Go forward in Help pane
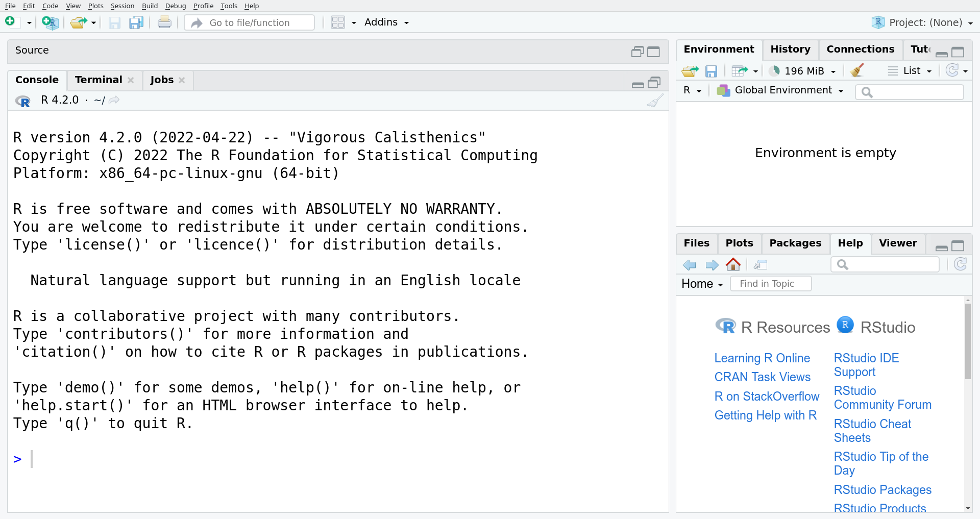 [x=712, y=265]
